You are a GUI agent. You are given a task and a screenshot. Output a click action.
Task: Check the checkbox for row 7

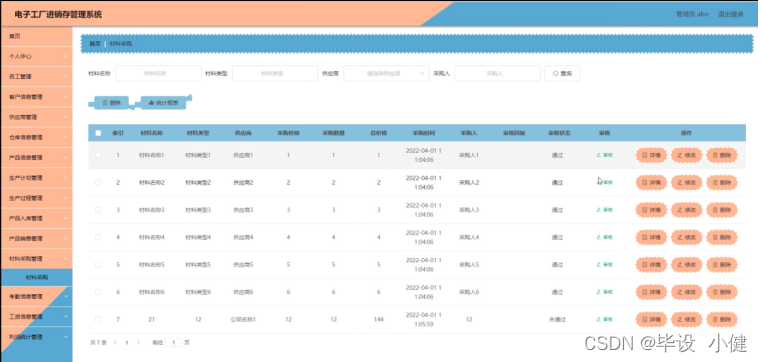(98, 320)
